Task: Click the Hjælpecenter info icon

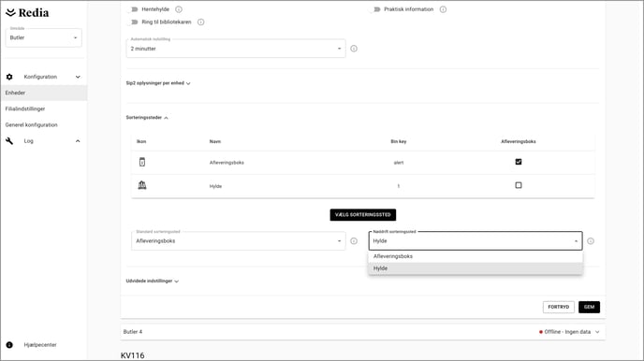Action: [9, 345]
